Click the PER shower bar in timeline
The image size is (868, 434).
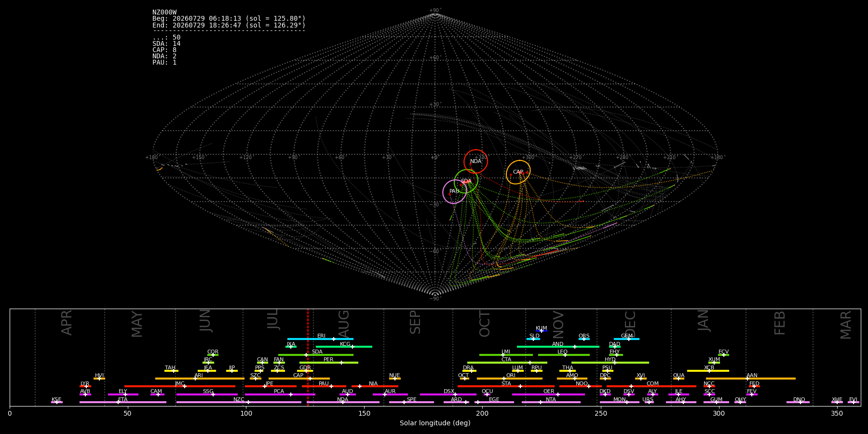coord(329,363)
